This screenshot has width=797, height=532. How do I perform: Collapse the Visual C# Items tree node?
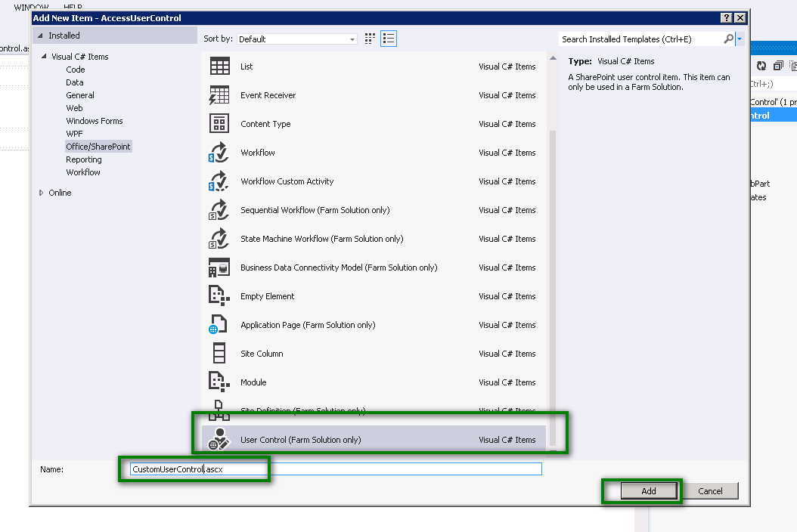coord(45,56)
